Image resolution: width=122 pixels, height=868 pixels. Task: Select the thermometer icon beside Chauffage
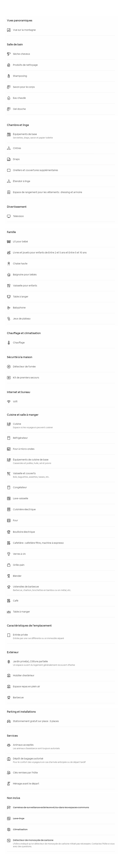(9, 343)
